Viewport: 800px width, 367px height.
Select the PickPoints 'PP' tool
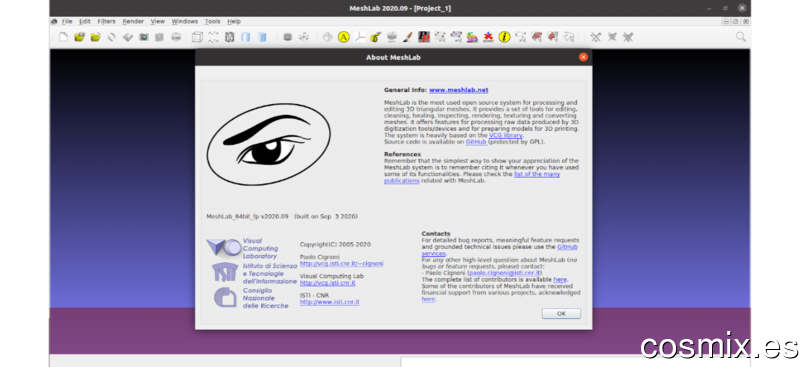(x=423, y=37)
